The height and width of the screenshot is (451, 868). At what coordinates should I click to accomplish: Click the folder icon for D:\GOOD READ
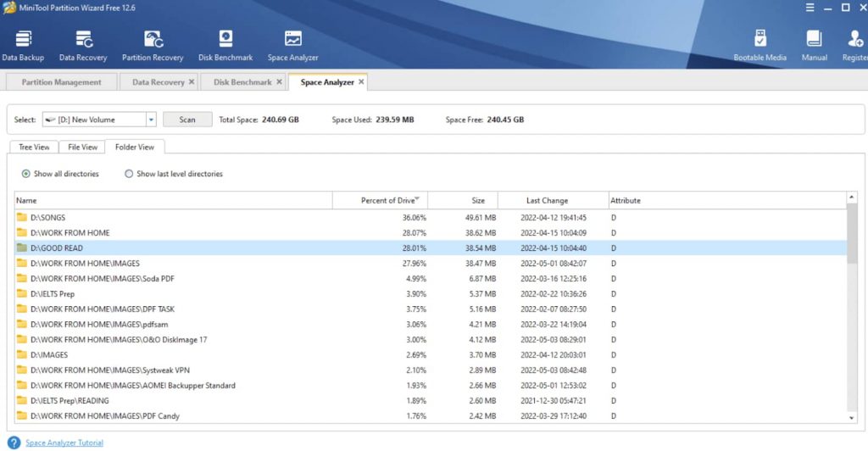(x=21, y=248)
